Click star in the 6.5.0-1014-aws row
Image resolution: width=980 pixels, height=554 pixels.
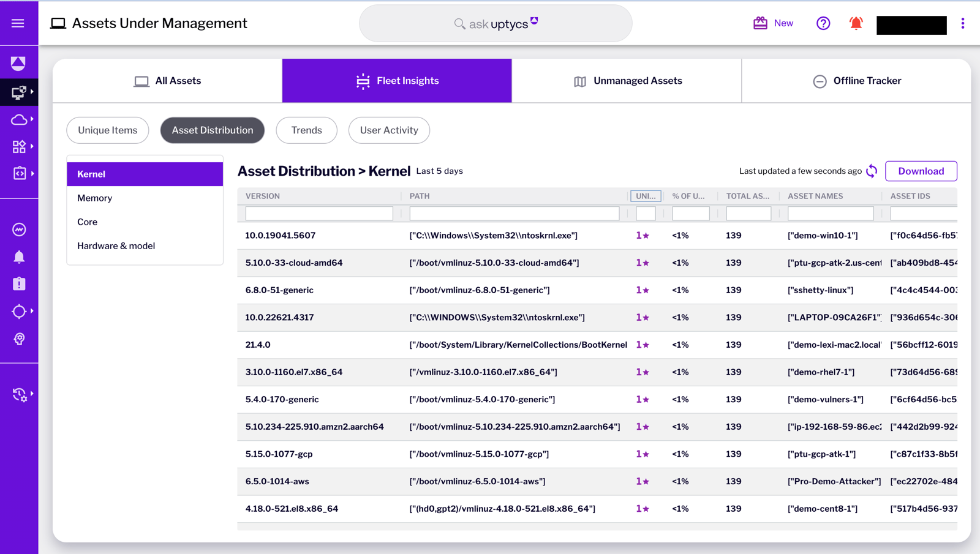tap(646, 482)
